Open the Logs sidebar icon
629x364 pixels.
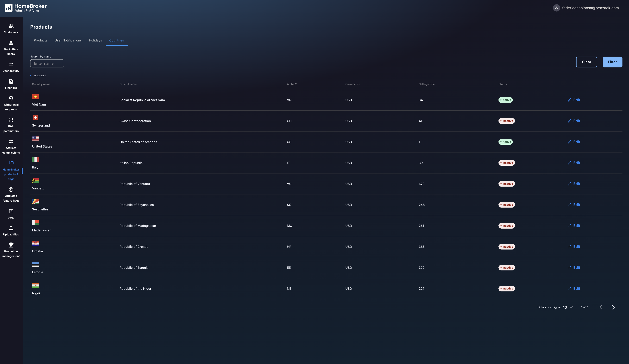[11, 211]
